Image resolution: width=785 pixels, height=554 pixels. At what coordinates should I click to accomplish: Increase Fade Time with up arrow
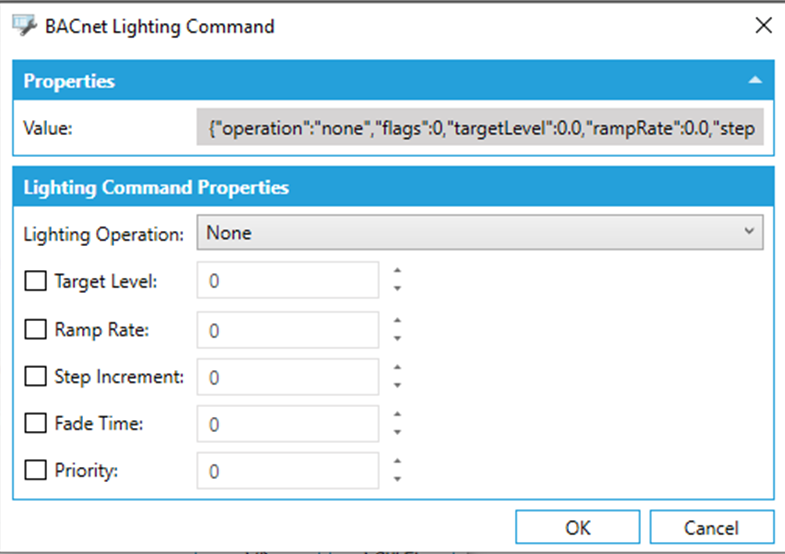pyautogui.click(x=397, y=415)
